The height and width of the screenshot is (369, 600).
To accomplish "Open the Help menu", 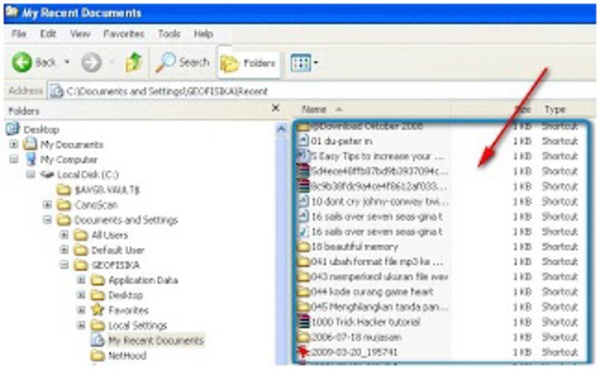I will point(203,34).
